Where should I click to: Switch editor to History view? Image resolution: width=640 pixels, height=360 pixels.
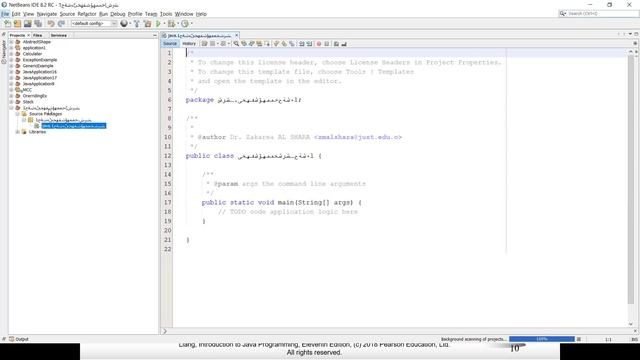[x=189, y=44]
